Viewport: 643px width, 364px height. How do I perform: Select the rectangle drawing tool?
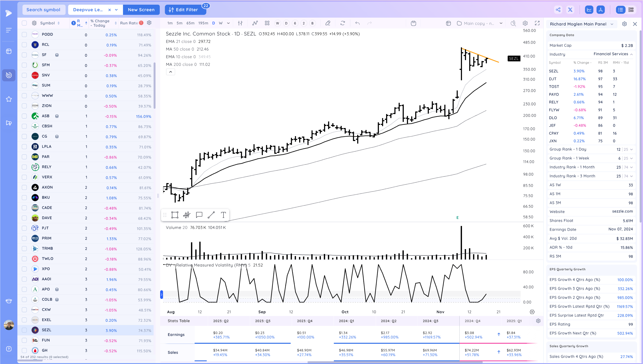tap(175, 215)
